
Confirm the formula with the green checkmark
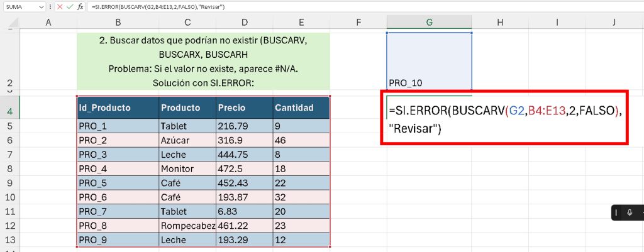[69, 6]
